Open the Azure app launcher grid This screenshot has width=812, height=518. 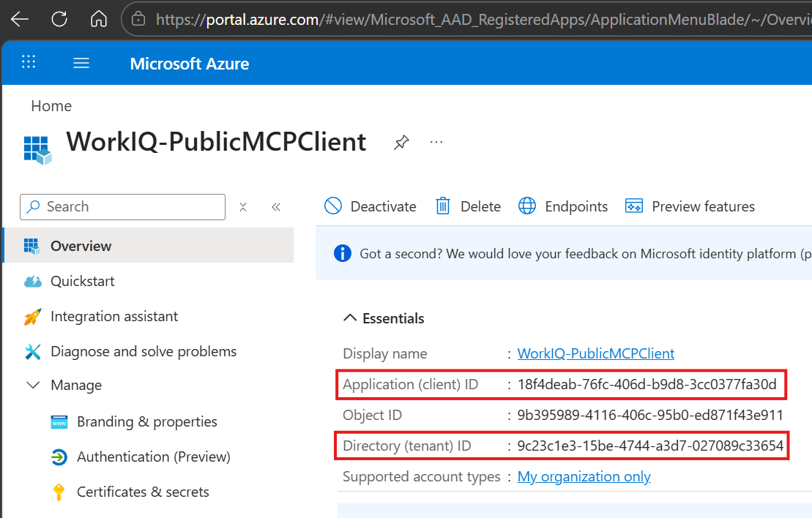pos(29,61)
